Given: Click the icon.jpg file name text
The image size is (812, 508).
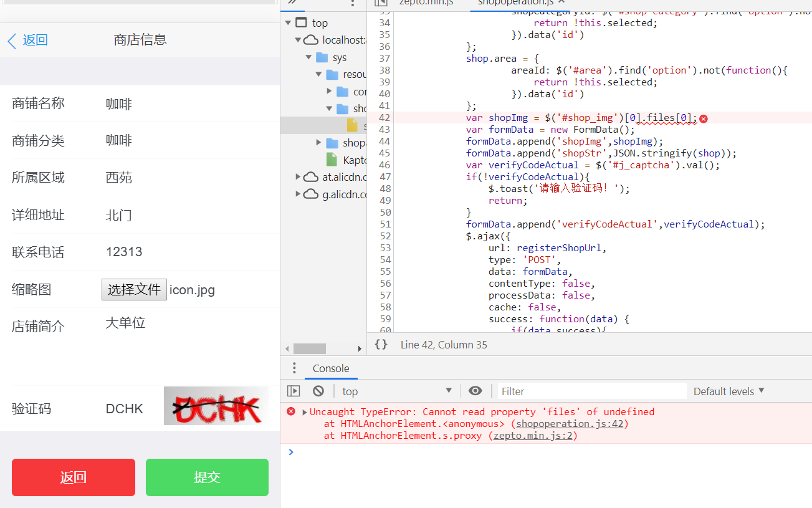Looking at the screenshot, I should click(192, 290).
